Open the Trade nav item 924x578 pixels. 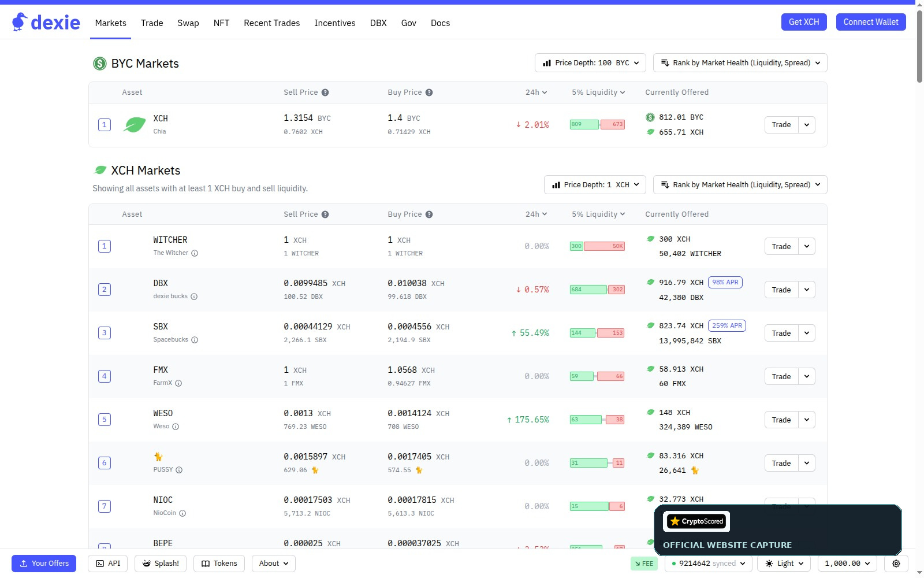tap(152, 23)
